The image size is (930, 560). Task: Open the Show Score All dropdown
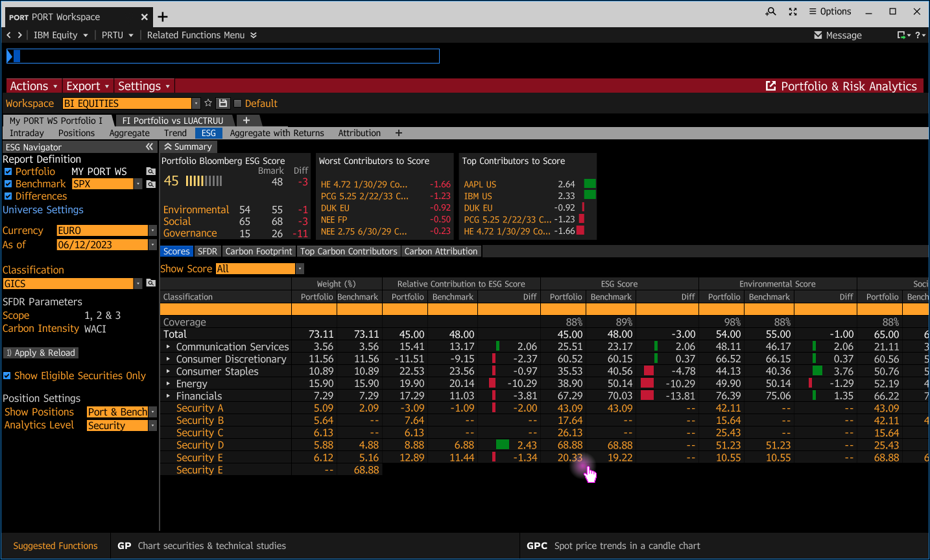tap(300, 269)
